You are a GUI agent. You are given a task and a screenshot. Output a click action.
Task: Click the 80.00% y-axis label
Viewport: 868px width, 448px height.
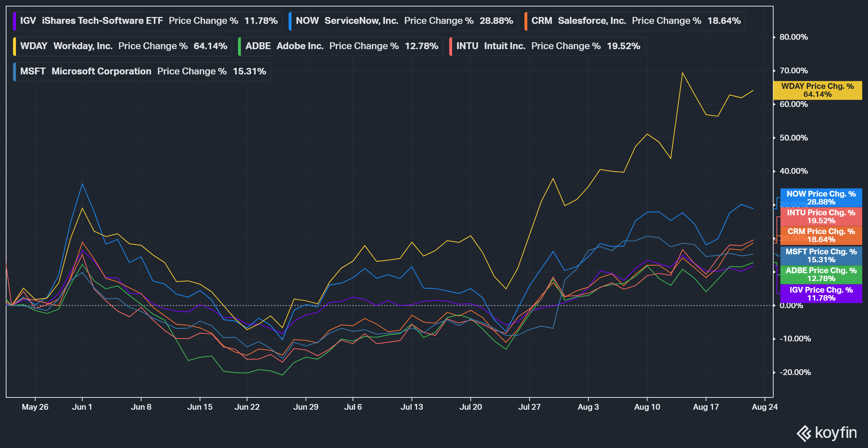(793, 37)
